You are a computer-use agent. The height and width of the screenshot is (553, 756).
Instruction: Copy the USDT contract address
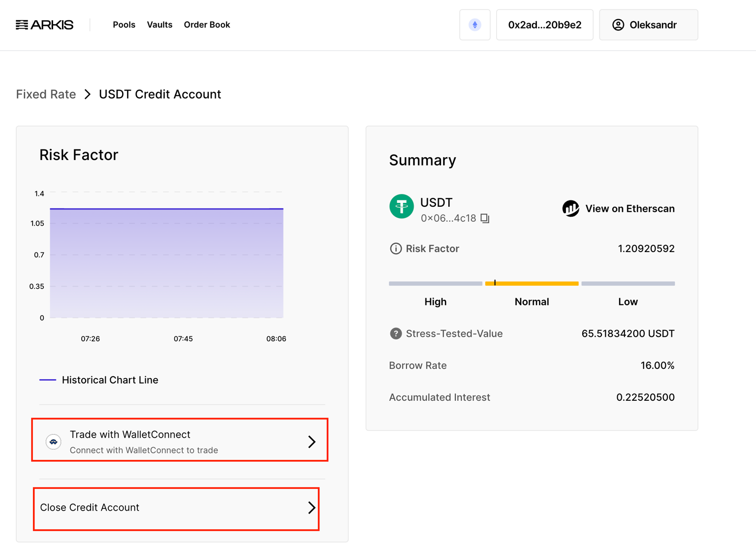[x=485, y=218]
